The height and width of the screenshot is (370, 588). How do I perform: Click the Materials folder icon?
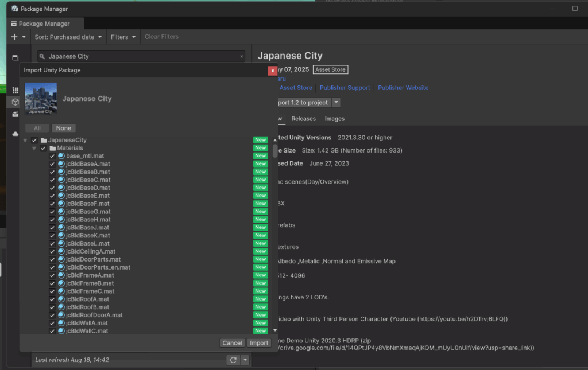[x=53, y=149]
